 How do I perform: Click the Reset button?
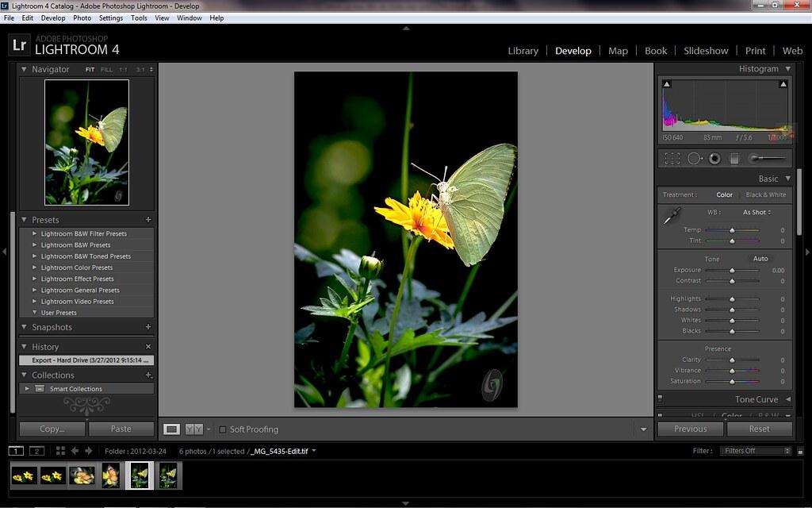759,429
